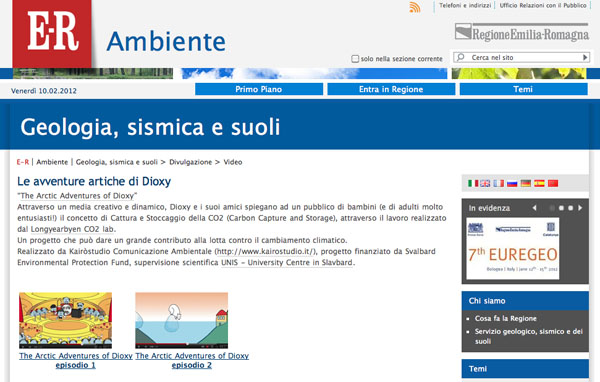Open Servizio geologico, sismico e dei suoli
Image resolution: width=600 pixels, height=382 pixels.
click(x=528, y=336)
